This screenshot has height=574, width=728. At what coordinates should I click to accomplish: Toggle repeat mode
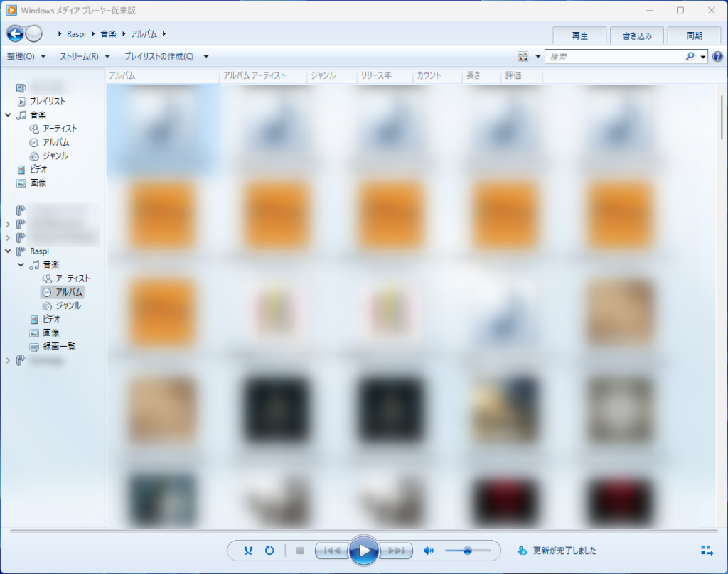pyautogui.click(x=269, y=551)
